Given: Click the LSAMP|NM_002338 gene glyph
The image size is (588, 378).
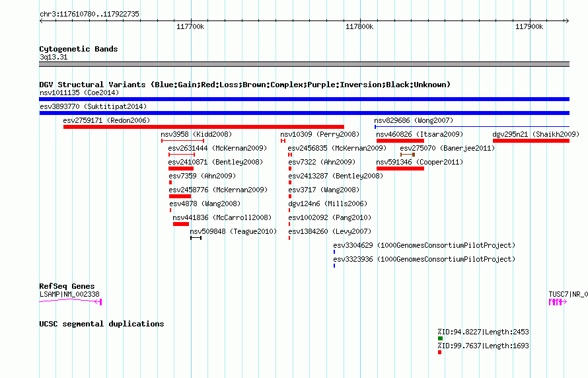Looking at the screenshot, I should [71, 301].
